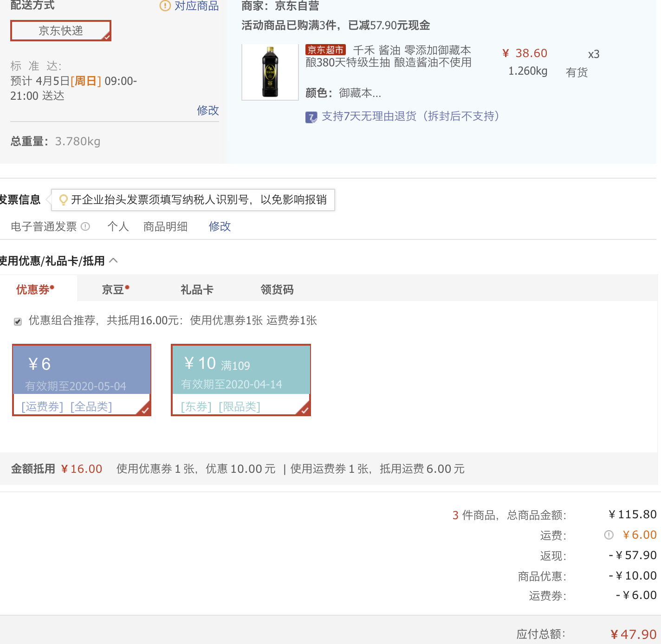
Task: Click the 返现 -¥57.90 value
Action: [633, 555]
